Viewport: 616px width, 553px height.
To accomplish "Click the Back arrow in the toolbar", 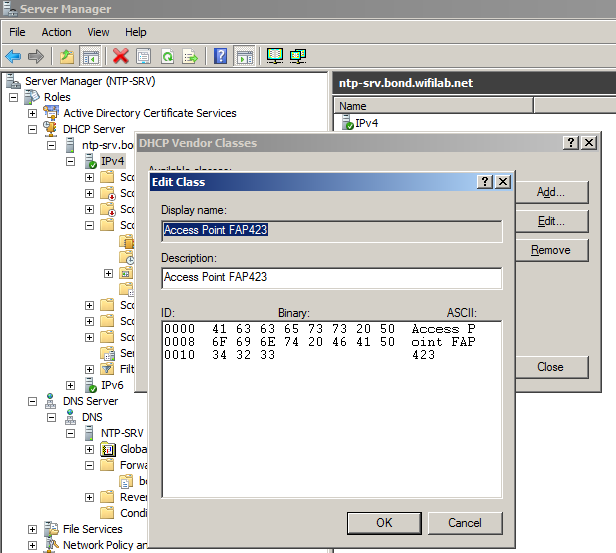I will pos(13,56).
